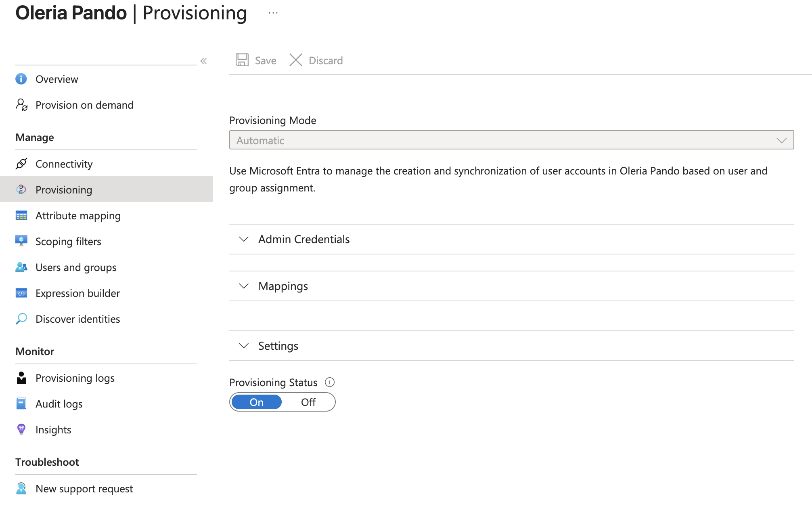The image size is (812, 517).
Task: Expand the Admin Credentials section
Action: click(x=511, y=239)
